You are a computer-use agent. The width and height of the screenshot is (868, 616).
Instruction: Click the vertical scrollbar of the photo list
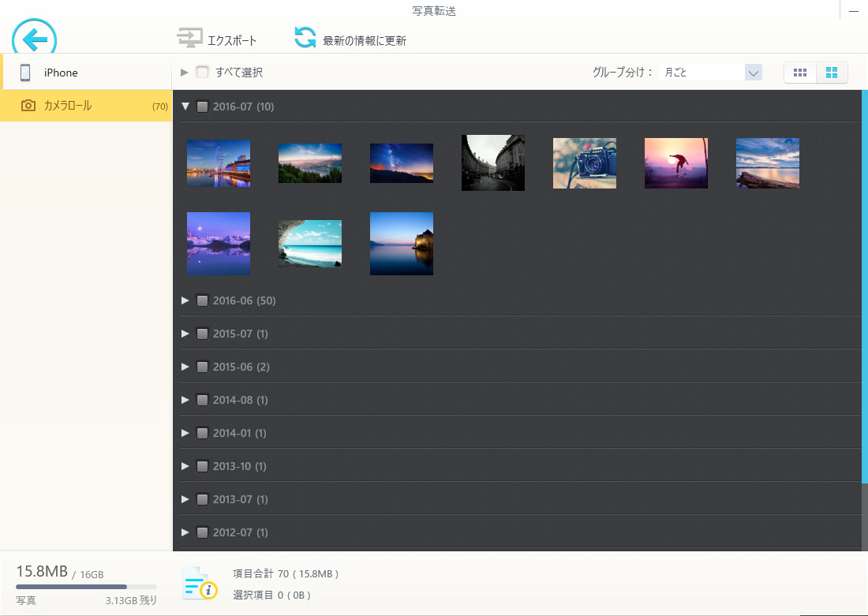(865, 287)
